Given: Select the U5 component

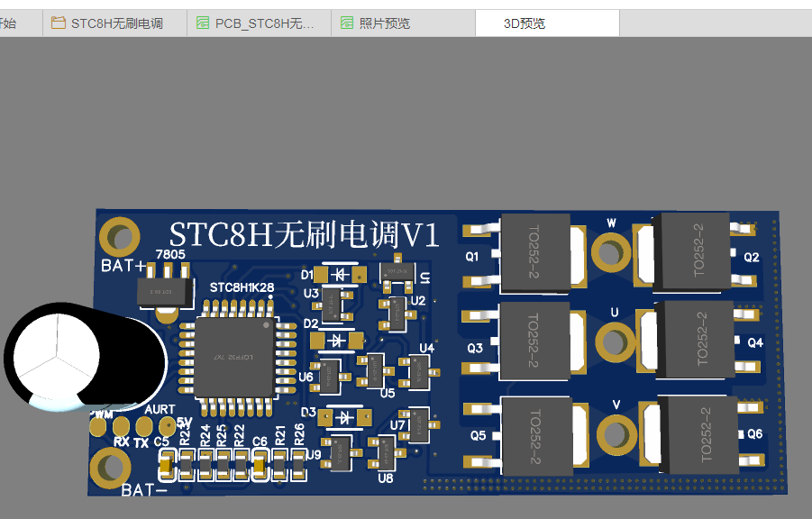Looking at the screenshot, I should 376,369.
